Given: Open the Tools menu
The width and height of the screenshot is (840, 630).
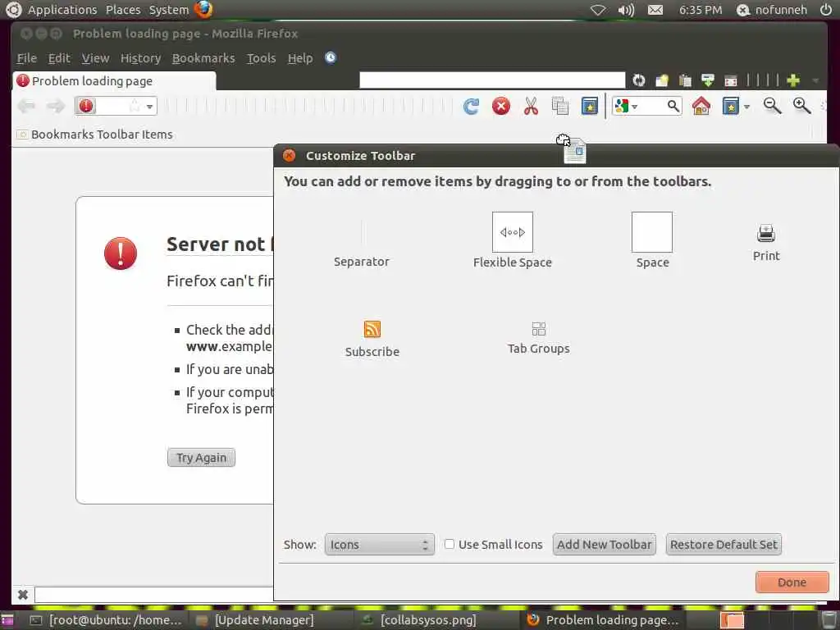Looking at the screenshot, I should tap(261, 58).
